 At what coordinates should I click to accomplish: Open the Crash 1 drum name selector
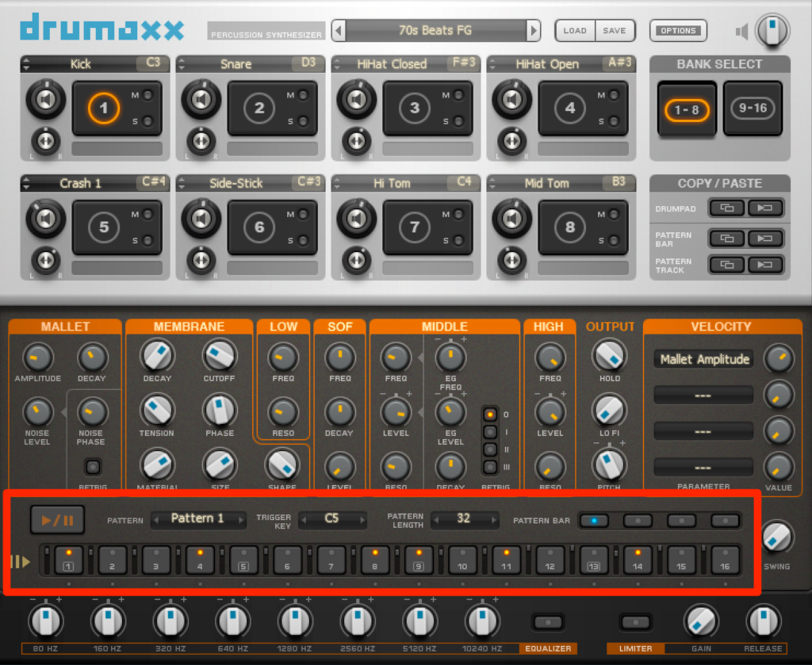click(80, 183)
